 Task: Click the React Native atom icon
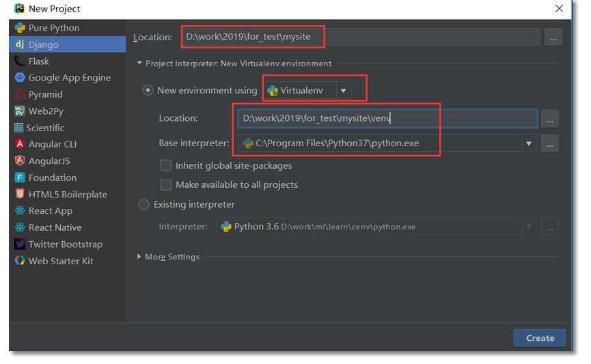coord(20,227)
